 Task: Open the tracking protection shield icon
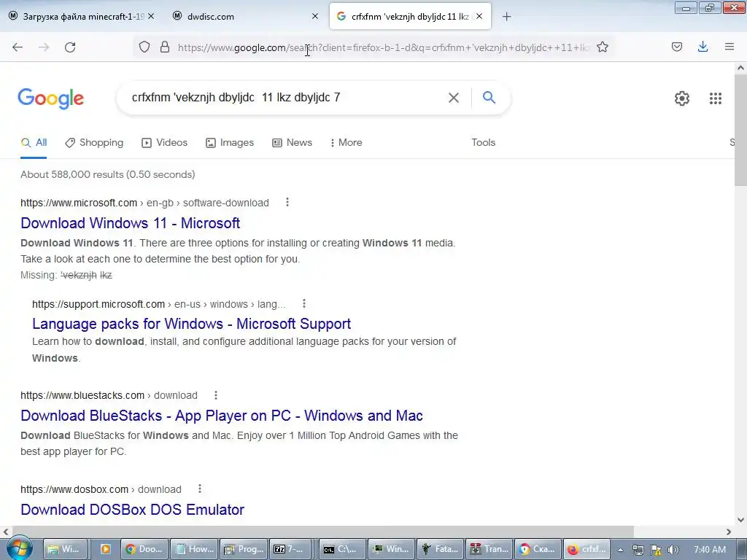[144, 47]
